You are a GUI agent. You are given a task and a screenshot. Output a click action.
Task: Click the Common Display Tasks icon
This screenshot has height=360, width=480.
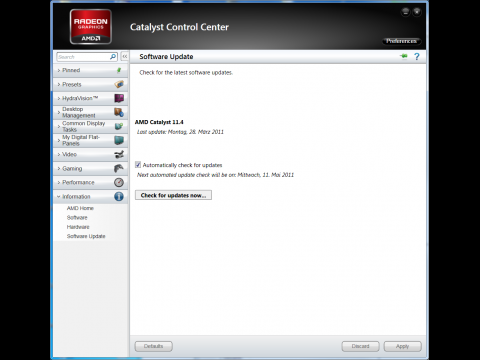coord(119,126)
